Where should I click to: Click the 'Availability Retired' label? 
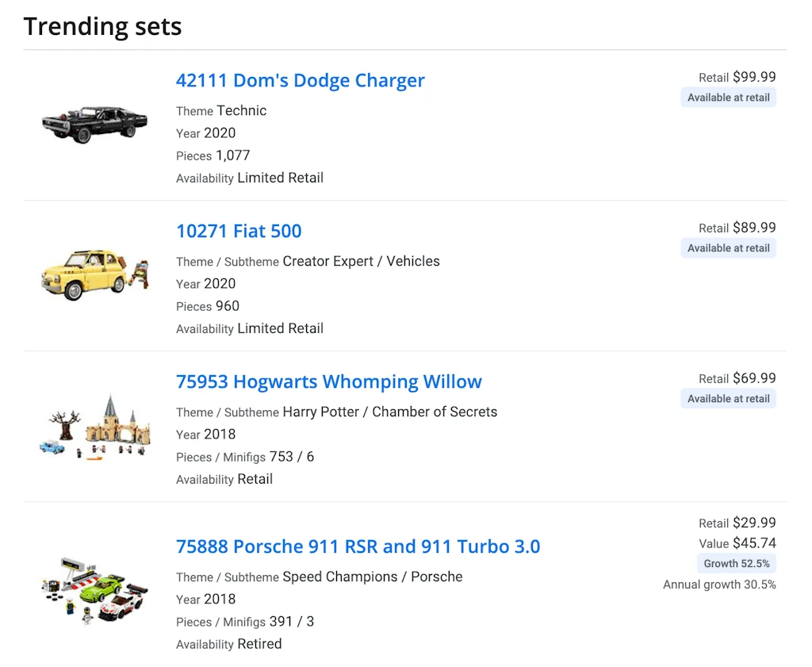228,643
